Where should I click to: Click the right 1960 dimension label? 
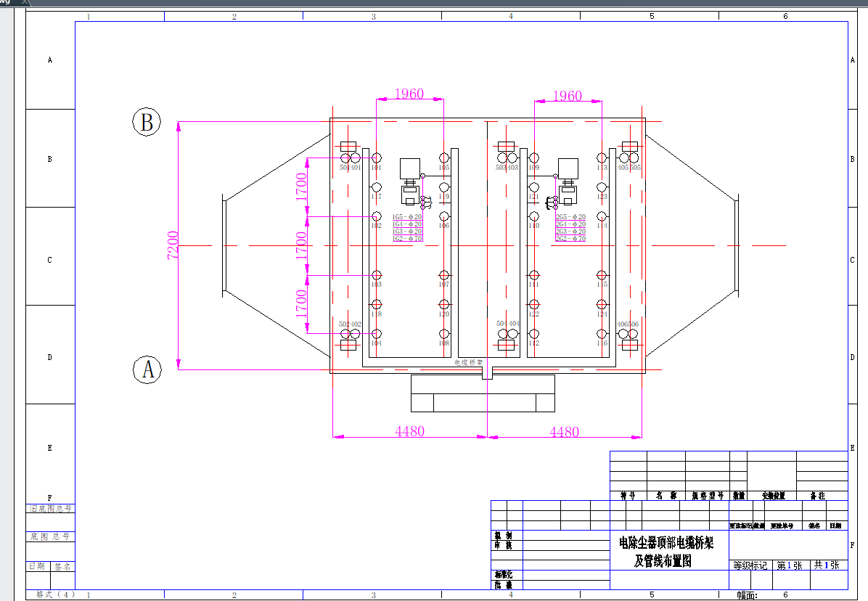(567, 96)
